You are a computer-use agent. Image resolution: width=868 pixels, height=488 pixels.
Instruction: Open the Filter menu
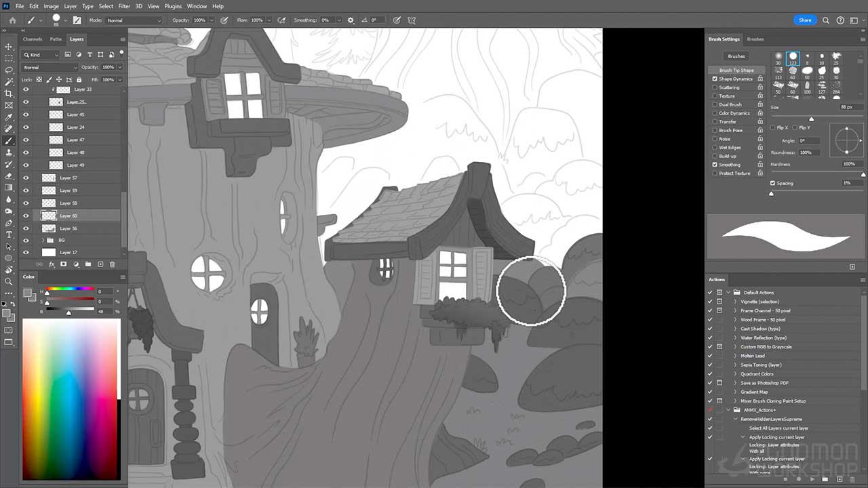(x=124, y=6)
